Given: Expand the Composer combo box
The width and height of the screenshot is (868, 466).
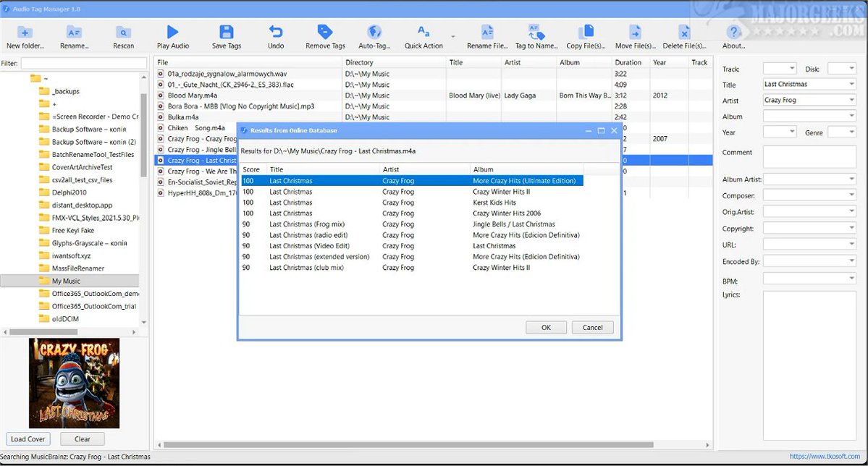Looking at the screenshot, I should 851,195.
